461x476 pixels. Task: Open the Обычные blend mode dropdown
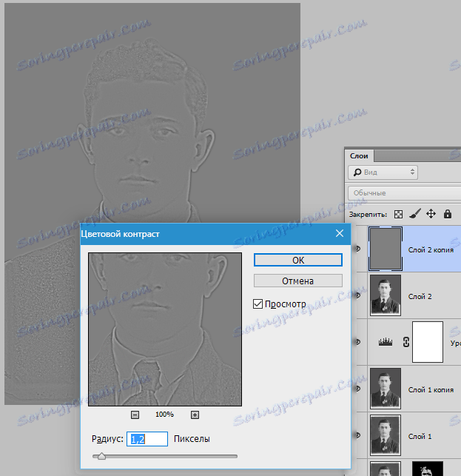tap(404, 193)
